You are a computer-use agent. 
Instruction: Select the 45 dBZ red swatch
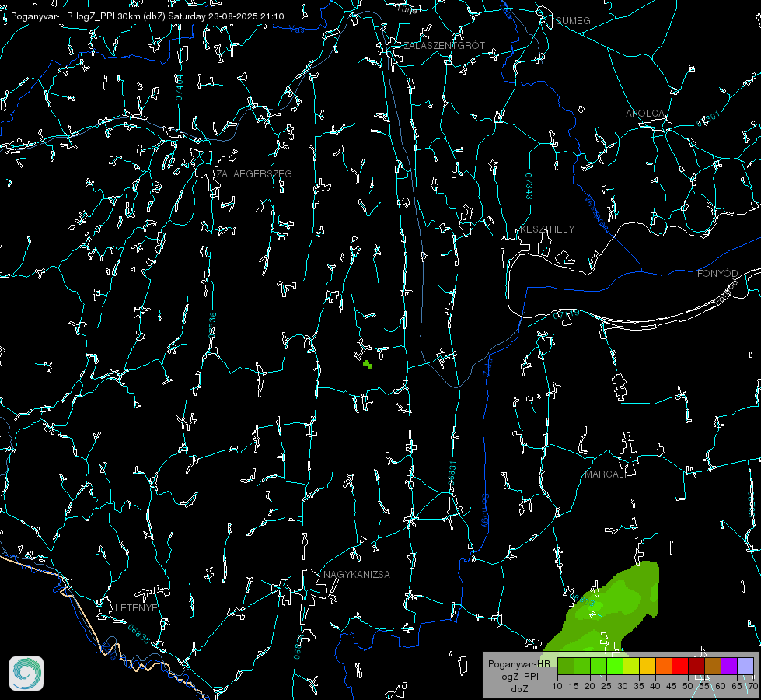pyautogui.click(x=680, y=666)
